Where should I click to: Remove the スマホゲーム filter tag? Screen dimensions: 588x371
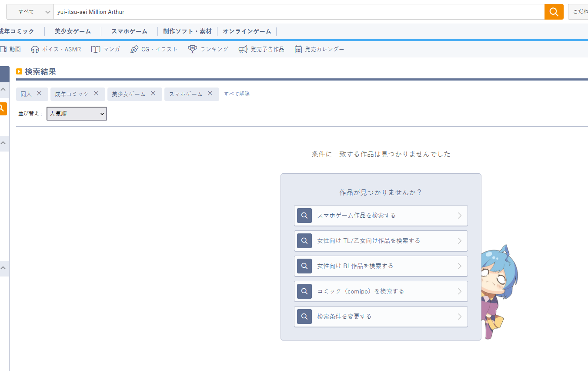pos(210,93)
